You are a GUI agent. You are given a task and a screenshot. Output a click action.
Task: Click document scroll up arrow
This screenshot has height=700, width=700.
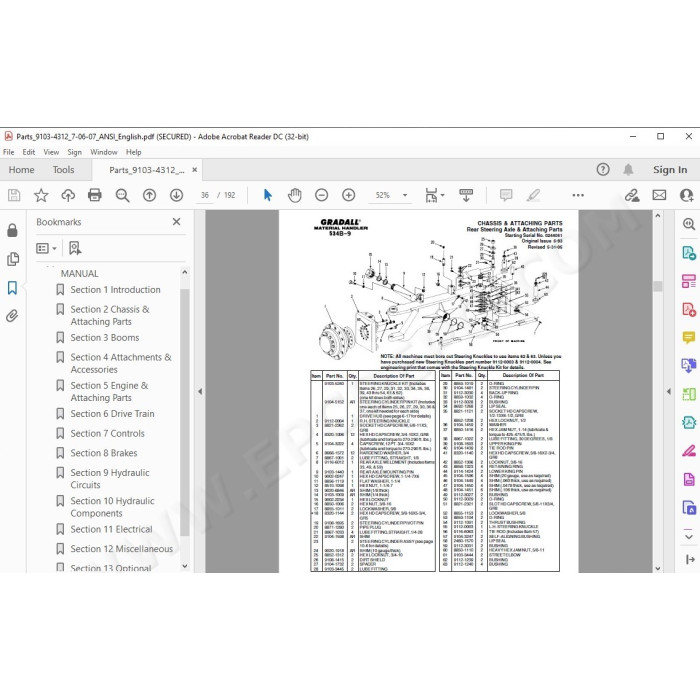(658, 216)
